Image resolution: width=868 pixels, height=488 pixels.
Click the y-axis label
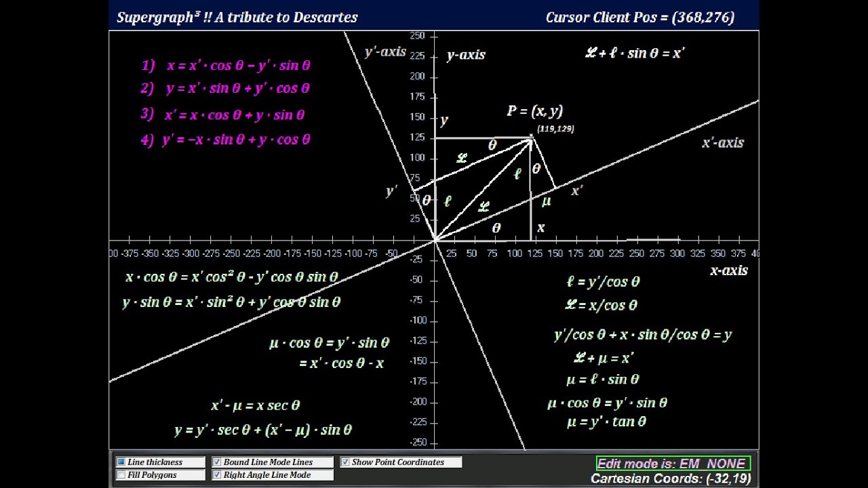(x=466, y=55)
